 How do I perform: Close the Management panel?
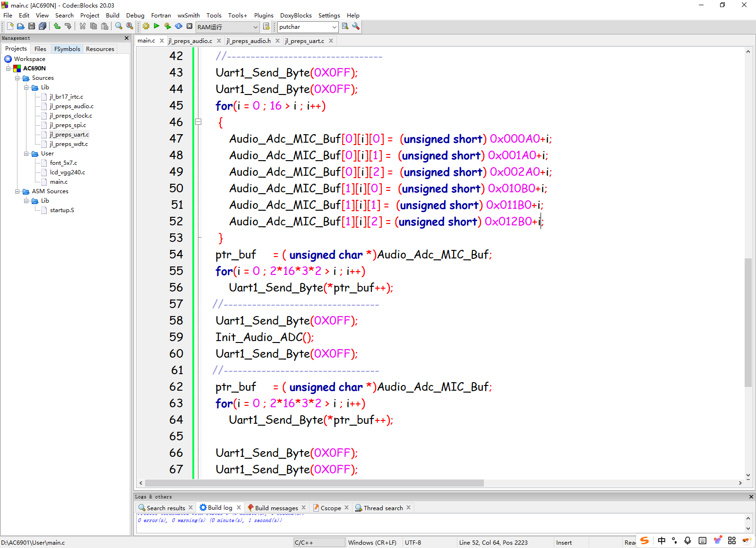click(126, 38)
